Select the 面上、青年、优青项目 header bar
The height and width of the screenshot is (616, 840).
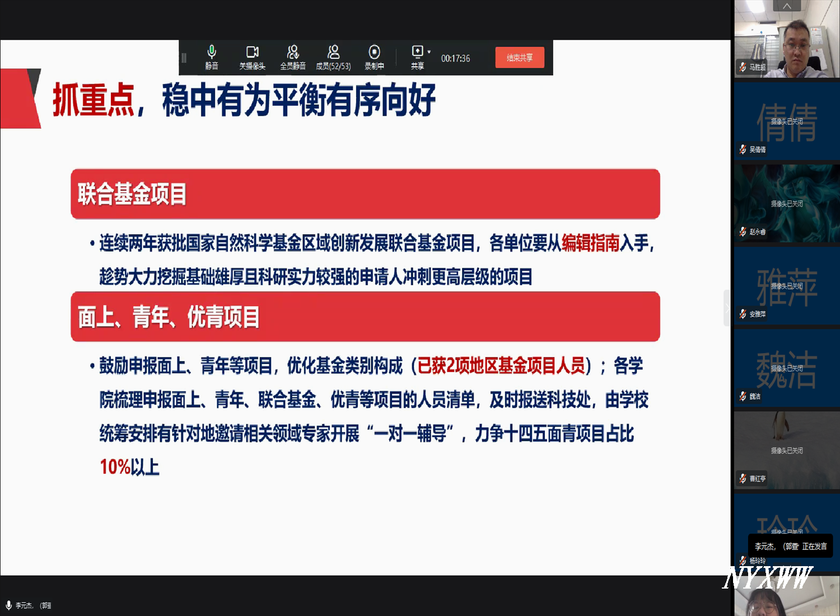pos(365,316)
